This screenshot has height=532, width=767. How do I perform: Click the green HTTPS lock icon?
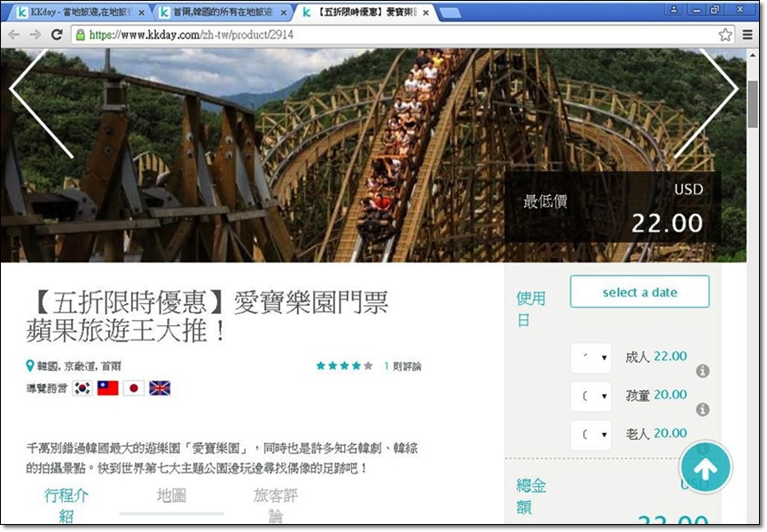(80, 35)
